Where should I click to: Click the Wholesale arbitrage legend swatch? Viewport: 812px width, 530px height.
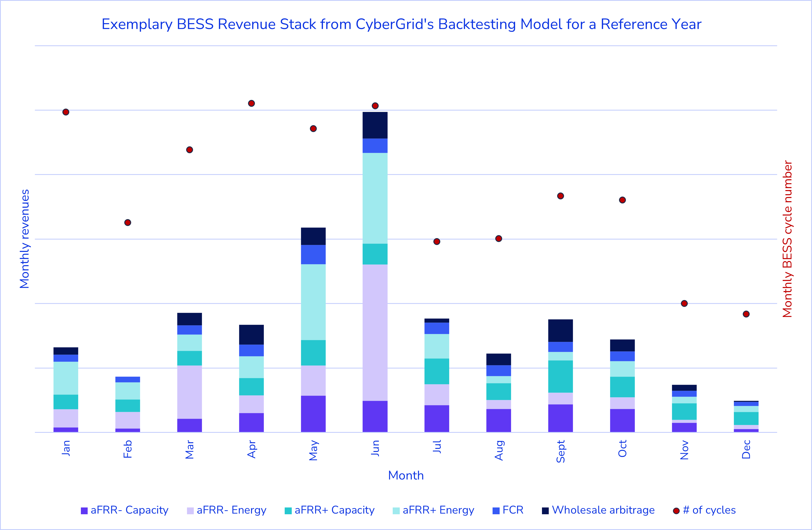[545, 510]
